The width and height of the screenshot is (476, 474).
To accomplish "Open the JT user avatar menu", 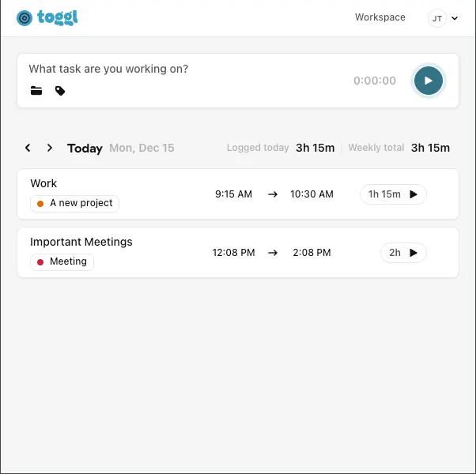I will coord(437,18).
